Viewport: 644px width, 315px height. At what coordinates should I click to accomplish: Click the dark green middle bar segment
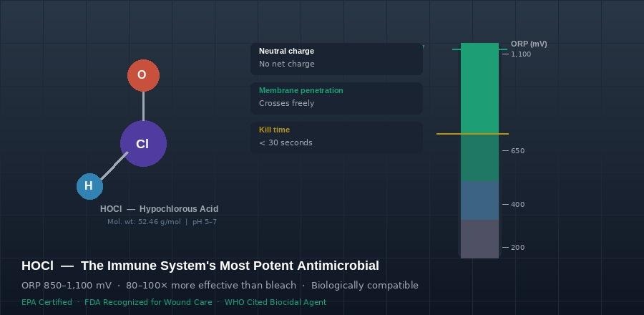point(479,157)
